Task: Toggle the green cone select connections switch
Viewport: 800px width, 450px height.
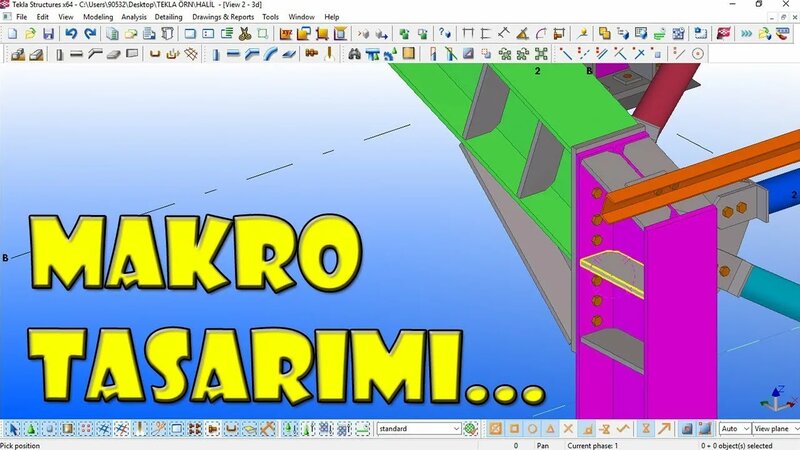Action: 31,429
